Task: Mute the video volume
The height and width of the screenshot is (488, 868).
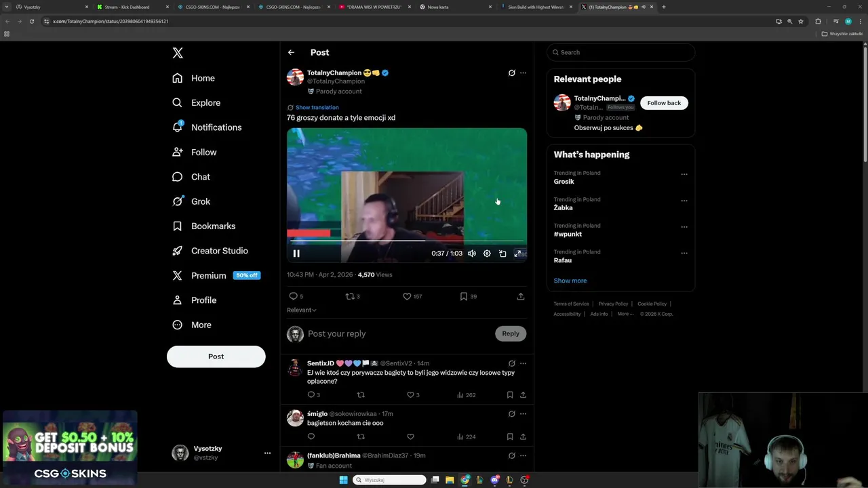Action: 472,253
